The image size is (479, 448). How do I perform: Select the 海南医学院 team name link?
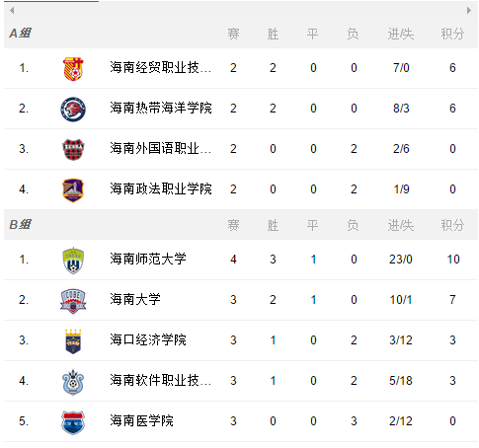(x=141, y=421)
